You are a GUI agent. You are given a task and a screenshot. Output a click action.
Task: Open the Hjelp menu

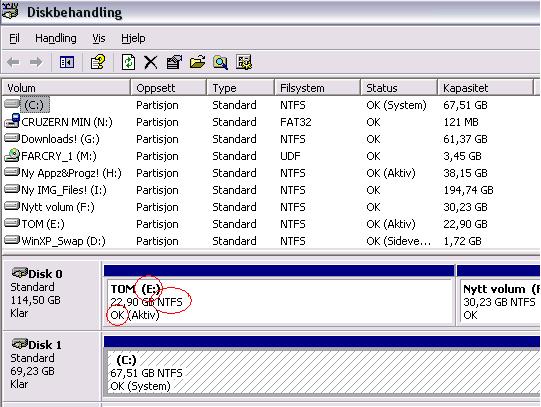[133, 38]
